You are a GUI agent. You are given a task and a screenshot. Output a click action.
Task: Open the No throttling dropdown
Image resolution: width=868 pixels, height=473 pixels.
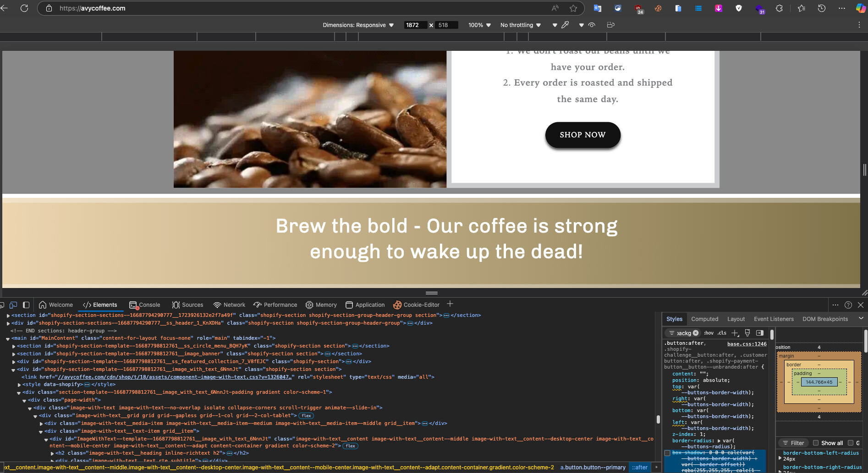coord(520,25)
